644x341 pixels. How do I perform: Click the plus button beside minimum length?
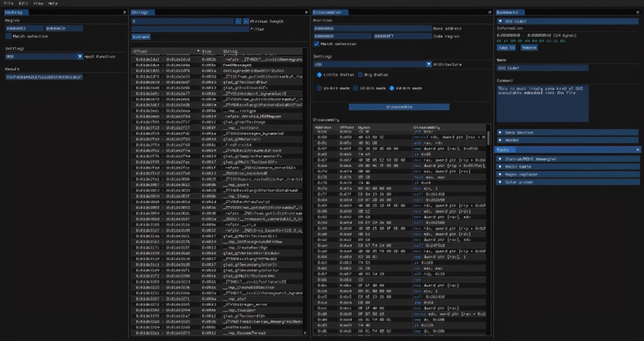click(246, 22)
